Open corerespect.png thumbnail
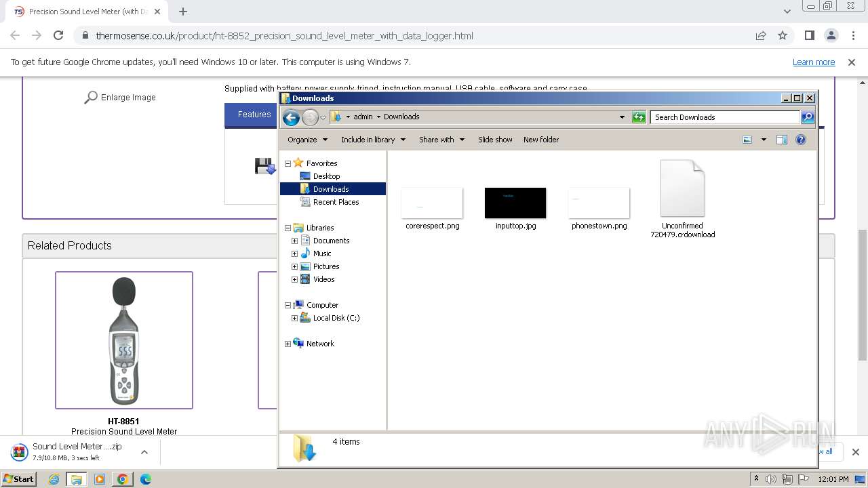This screenshot has width=868, height=488. click(432, 203)
